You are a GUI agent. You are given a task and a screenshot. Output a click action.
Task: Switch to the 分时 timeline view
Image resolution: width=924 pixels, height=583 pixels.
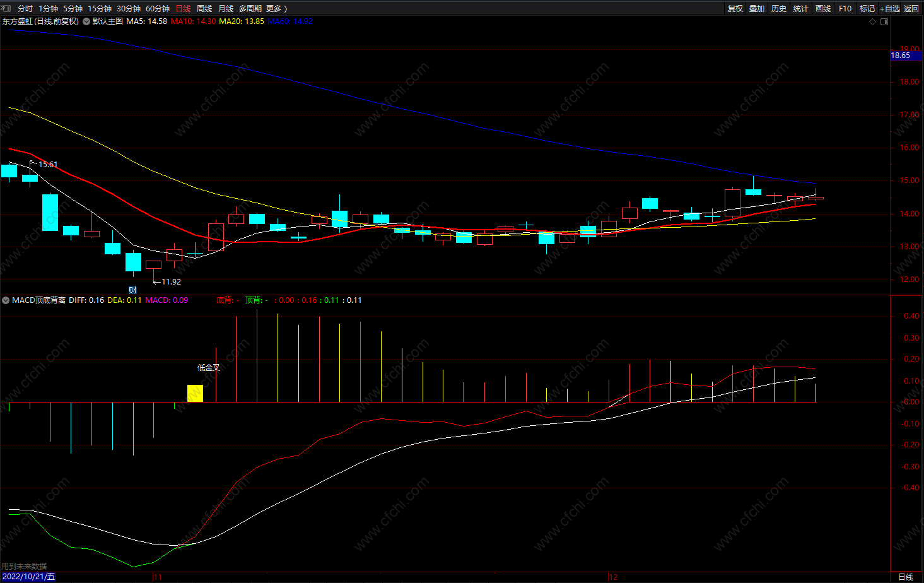25,8
